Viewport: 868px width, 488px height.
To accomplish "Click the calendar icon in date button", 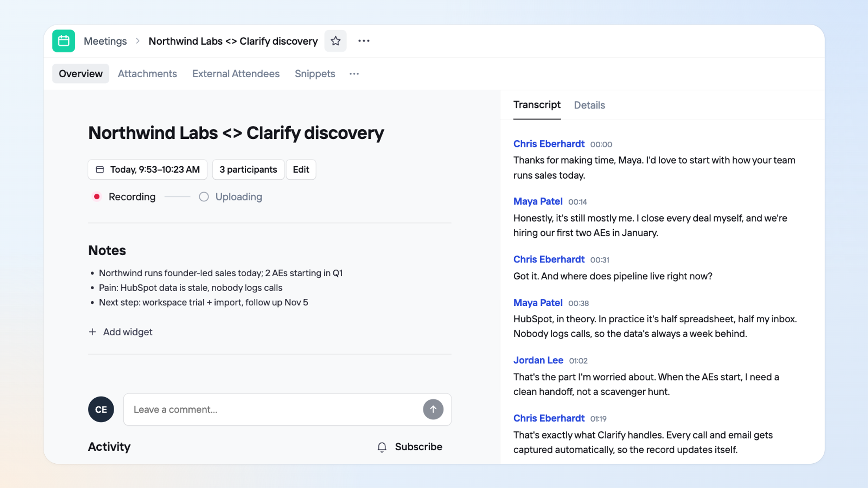I will (100, 169).
